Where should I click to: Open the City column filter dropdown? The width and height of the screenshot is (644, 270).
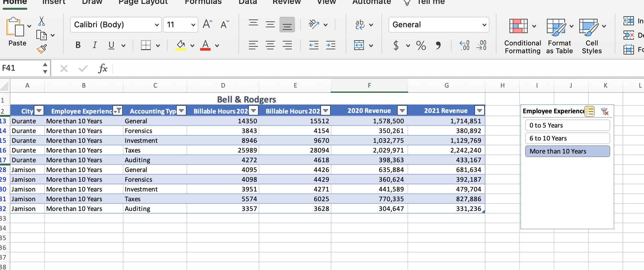click(39, 111)
